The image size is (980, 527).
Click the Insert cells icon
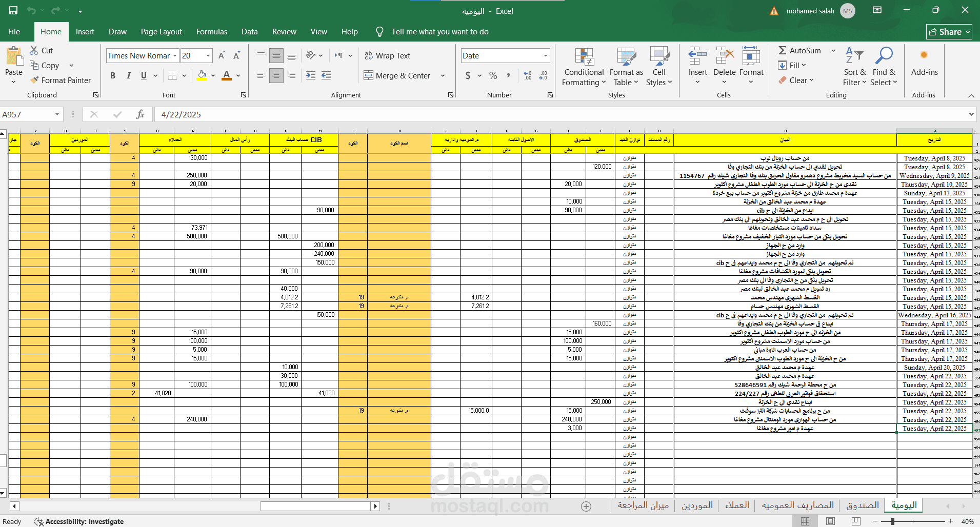pyautogui.click(x=697, y=56)
